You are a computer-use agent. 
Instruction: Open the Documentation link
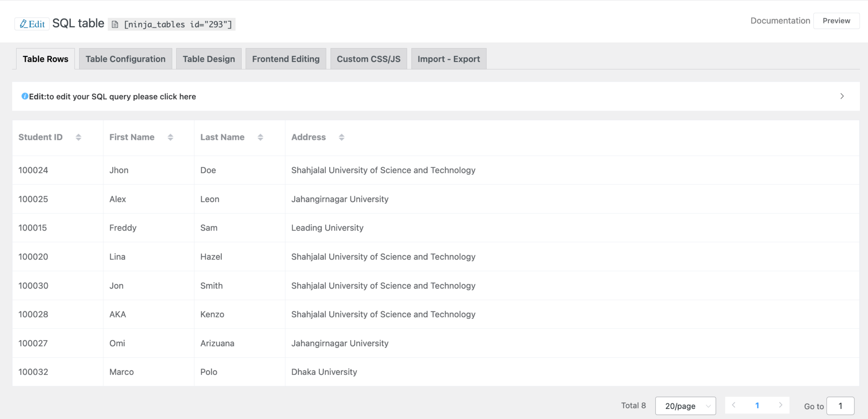780,21
